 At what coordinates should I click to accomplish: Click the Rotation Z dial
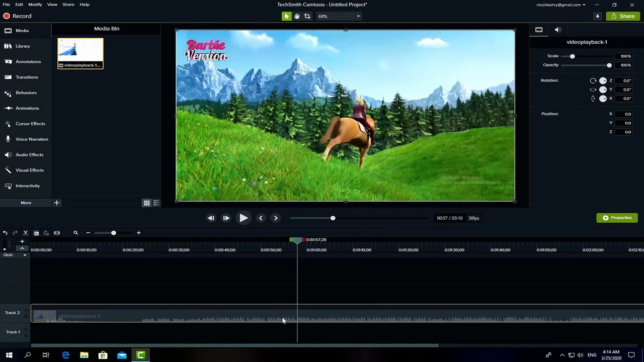[603, 80]
